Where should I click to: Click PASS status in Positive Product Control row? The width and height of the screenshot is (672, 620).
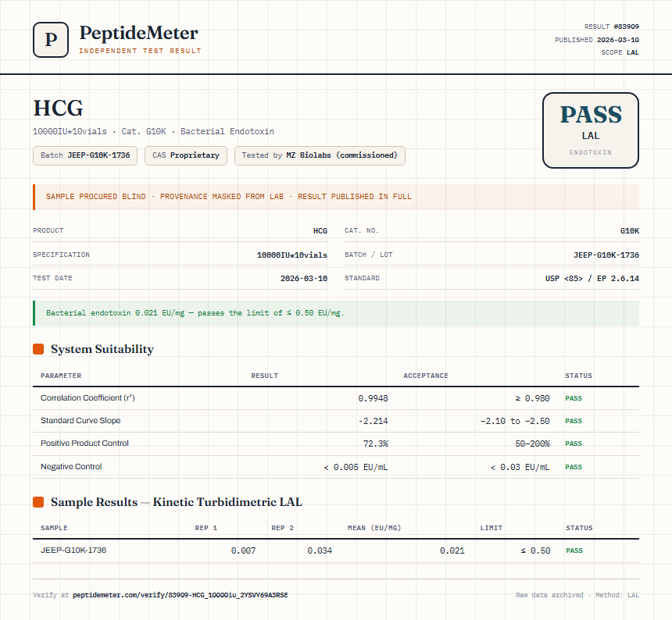pos(574,444)
